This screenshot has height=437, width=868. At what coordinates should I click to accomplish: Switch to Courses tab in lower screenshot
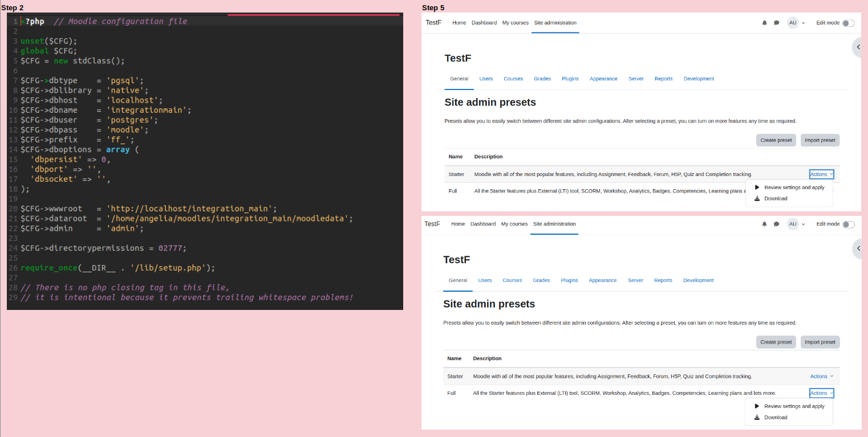[512, 280]
